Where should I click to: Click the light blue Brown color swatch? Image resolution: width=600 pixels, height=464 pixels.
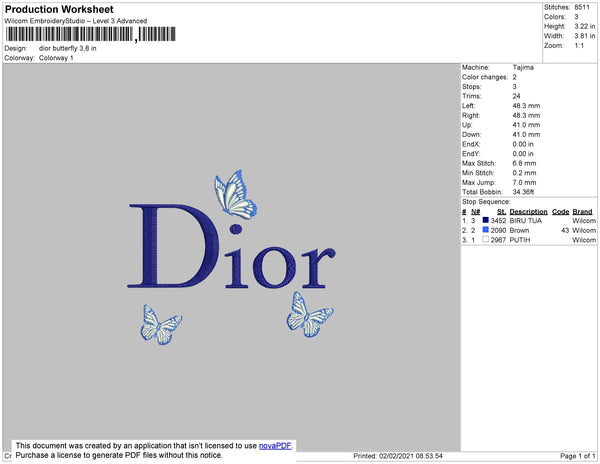486,230
